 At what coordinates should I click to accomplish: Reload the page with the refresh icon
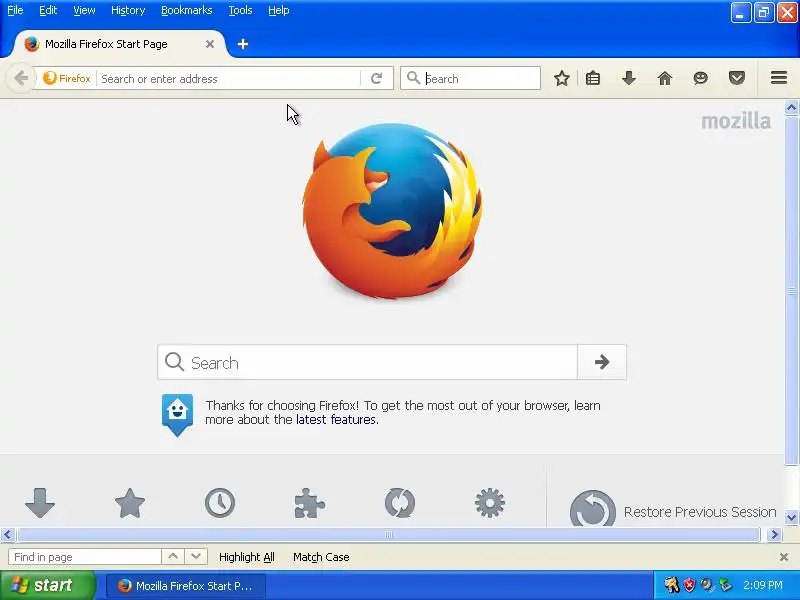[x=377, y=78]
